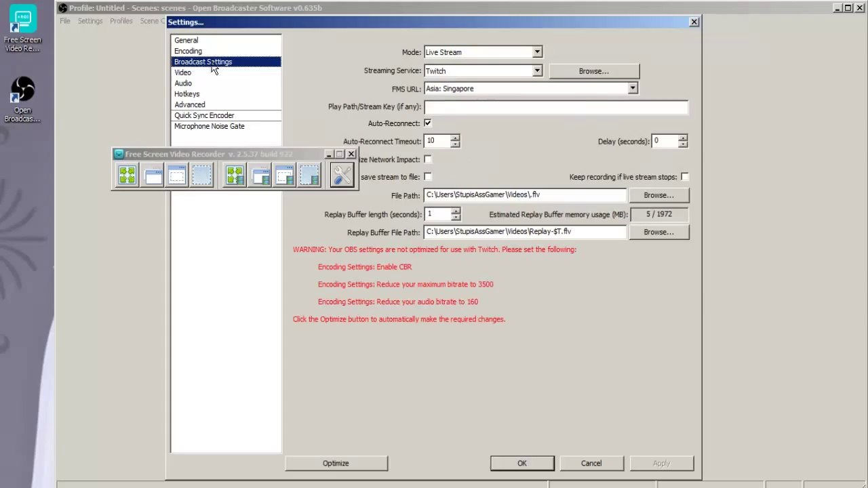868x488 pixels.
Task: Click the Cancel button
Action: [591, 464]
